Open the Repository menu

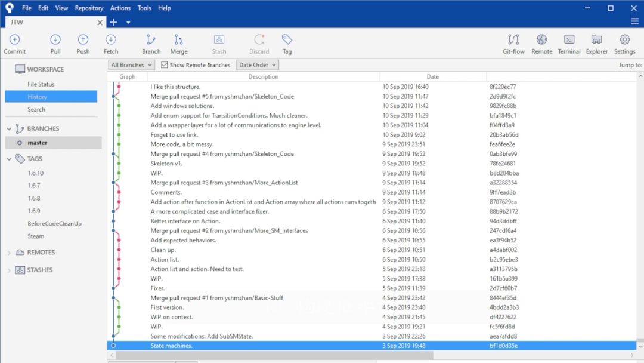pos(89,8)
